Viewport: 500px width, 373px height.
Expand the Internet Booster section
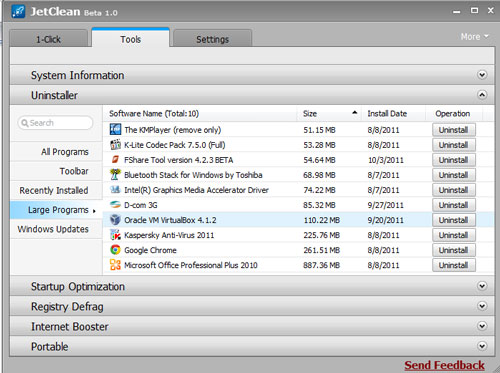point(482,326)
